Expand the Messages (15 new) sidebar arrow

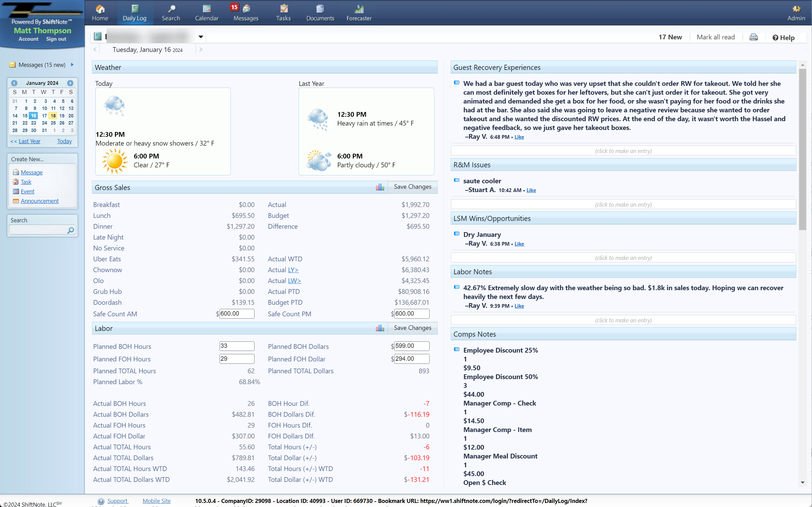point(72,64)
